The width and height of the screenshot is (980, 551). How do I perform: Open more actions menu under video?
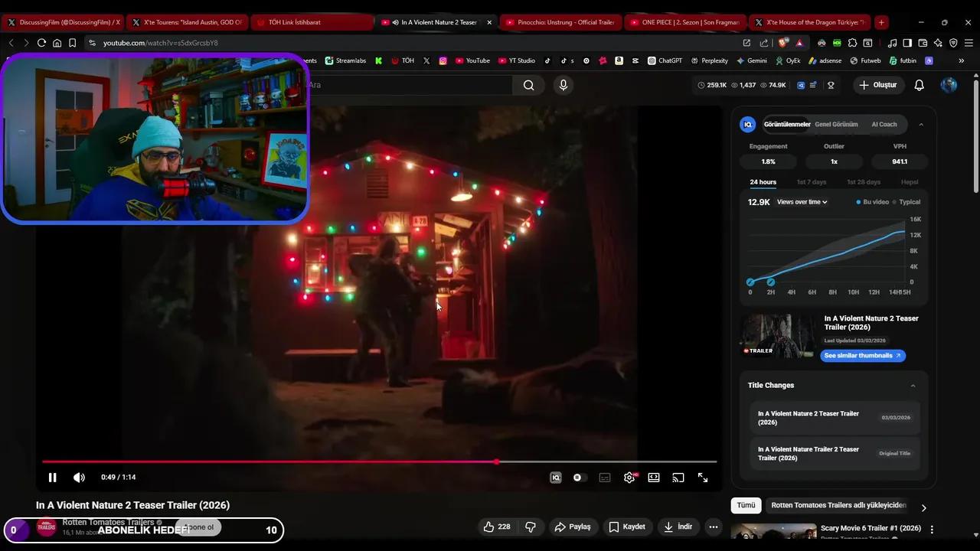click(x=714, y=527)
